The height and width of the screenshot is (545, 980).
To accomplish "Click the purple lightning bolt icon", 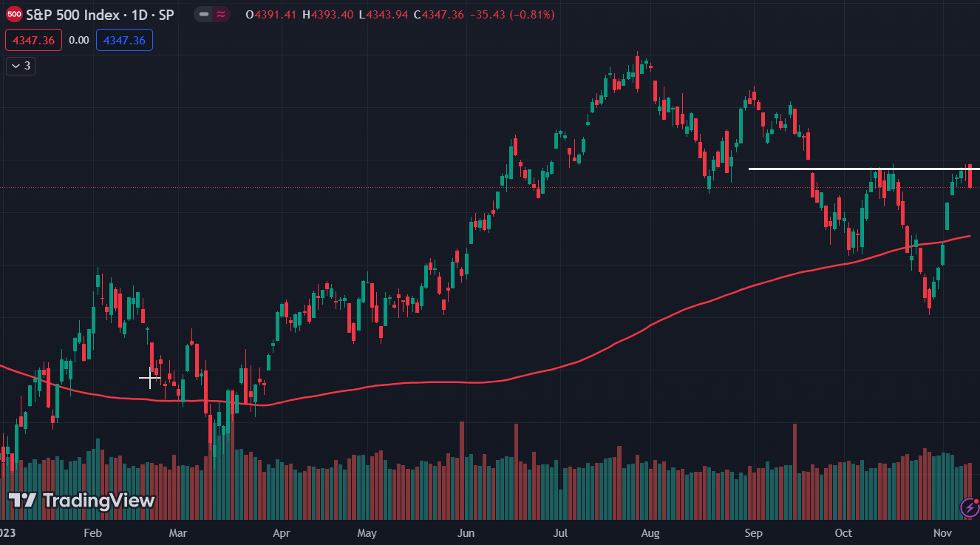I will [x=970, y=507].
